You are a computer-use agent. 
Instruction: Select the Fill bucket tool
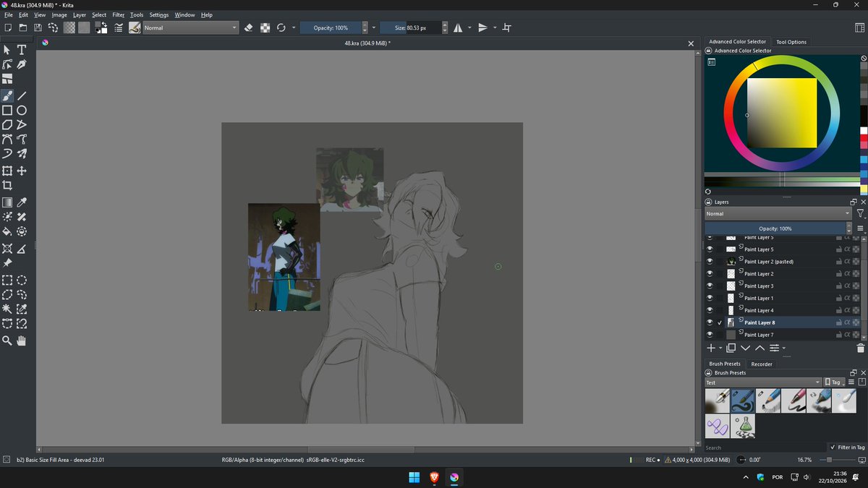tap(7, 232)
